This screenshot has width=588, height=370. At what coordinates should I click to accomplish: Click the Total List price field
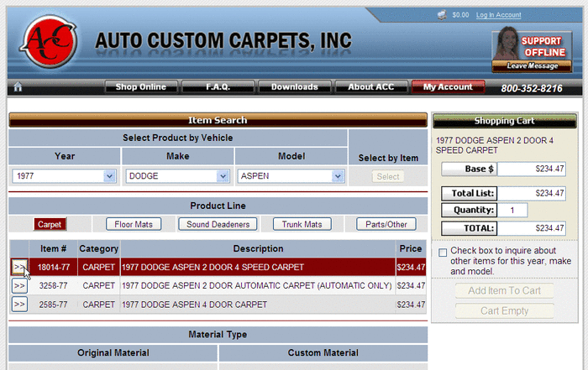click(532, 193)
